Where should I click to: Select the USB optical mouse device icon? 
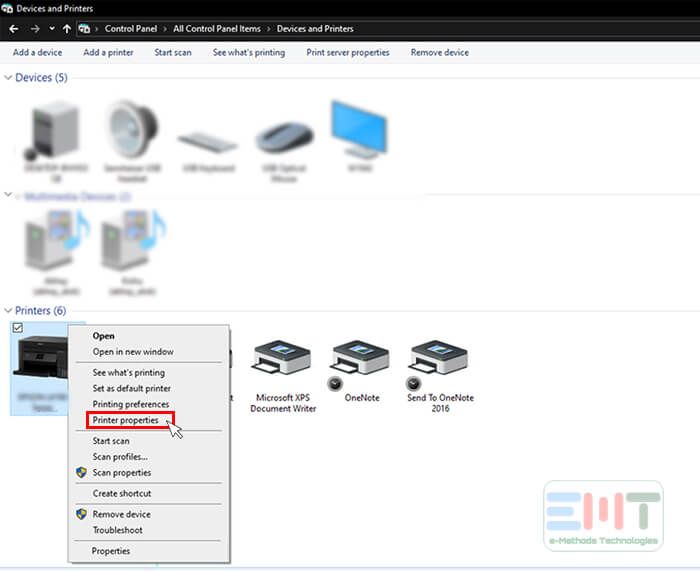pos(283,140)
